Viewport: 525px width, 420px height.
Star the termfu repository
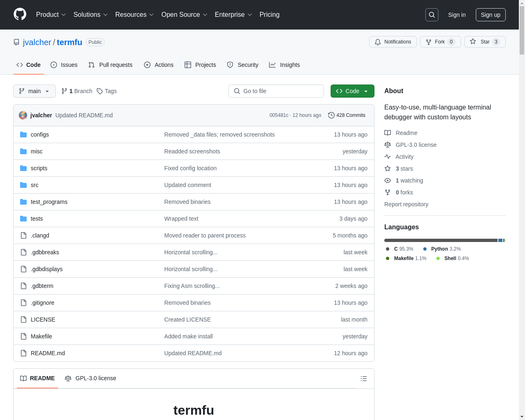pos(485,42)
